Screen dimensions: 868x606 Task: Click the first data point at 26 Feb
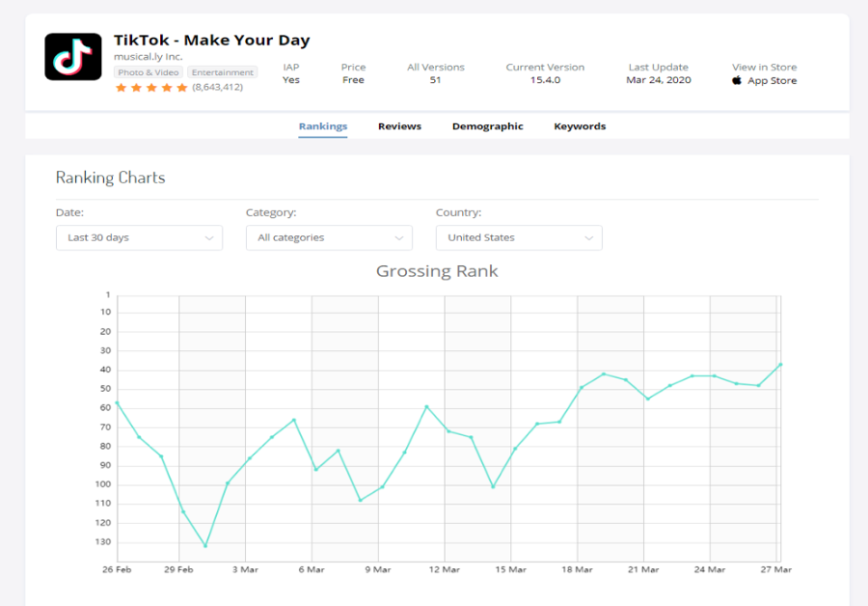pos(118,403)
